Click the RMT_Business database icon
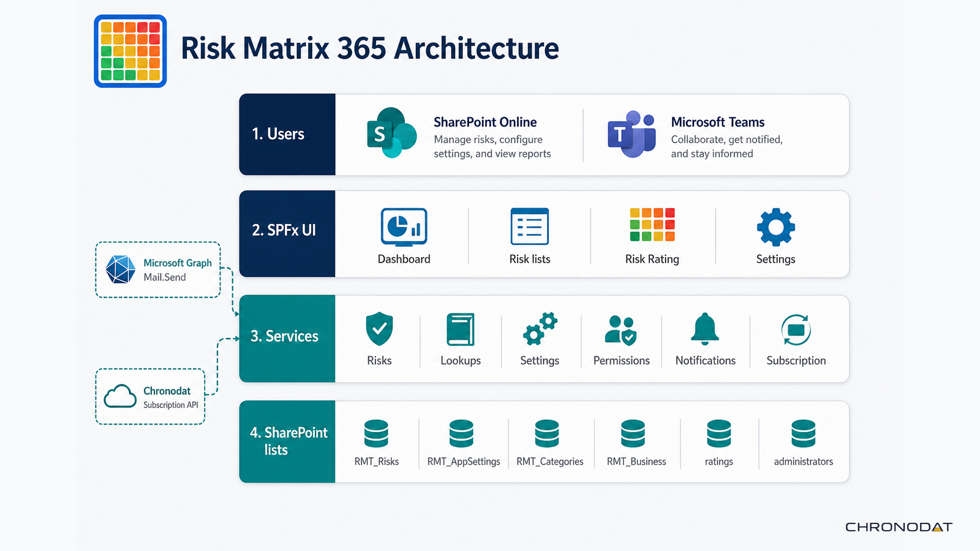The width and height of the screenshot is (980, 551). (633, 433)
